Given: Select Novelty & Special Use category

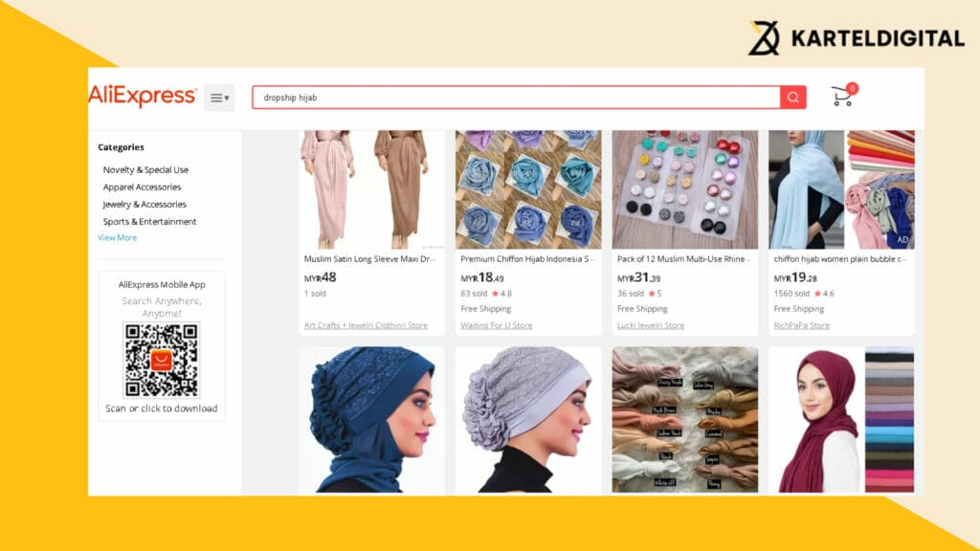Looking at the screenshot, I should point(145,170).
